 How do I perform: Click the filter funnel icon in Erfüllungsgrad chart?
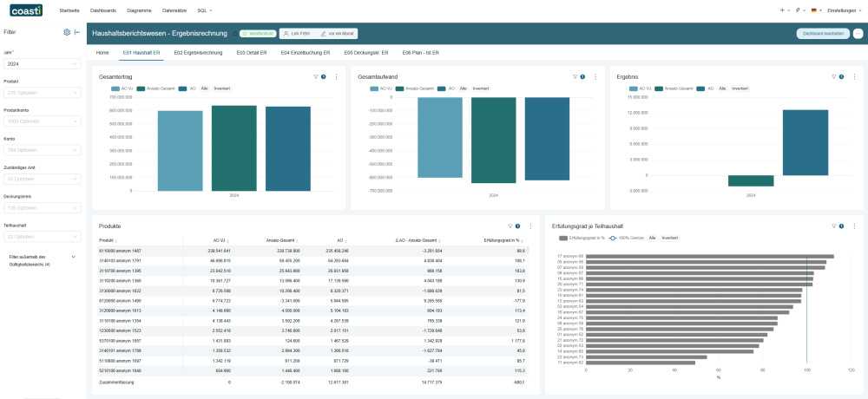click(x=833, y=226)
